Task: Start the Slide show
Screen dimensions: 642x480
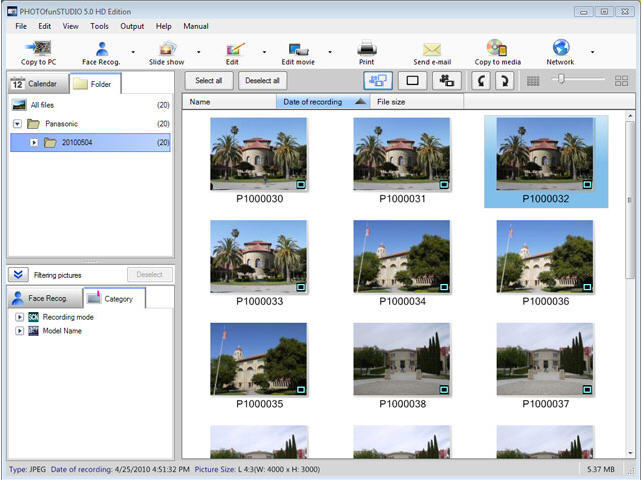Action: [167, 52]
